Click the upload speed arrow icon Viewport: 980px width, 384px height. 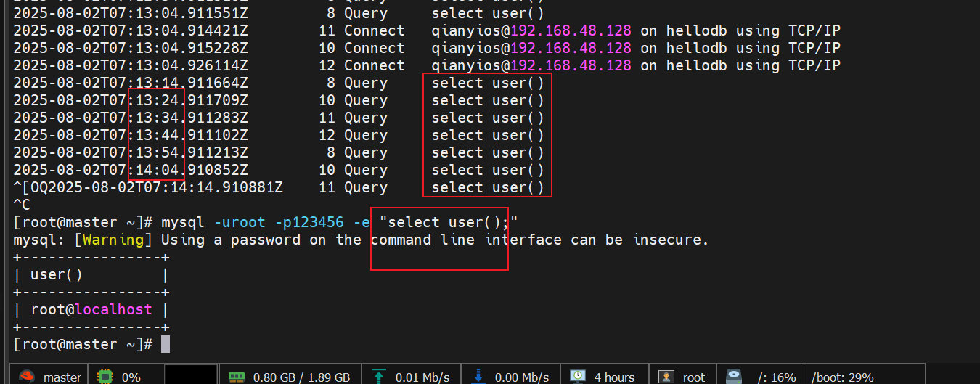[x=378, y=377]
